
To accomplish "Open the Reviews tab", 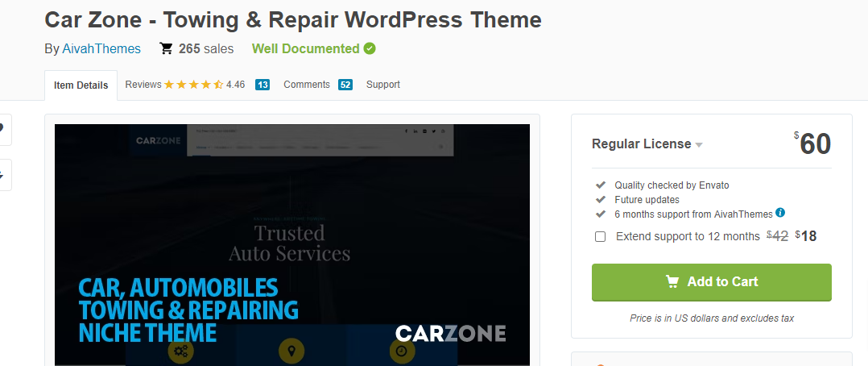I will (143, 85).
